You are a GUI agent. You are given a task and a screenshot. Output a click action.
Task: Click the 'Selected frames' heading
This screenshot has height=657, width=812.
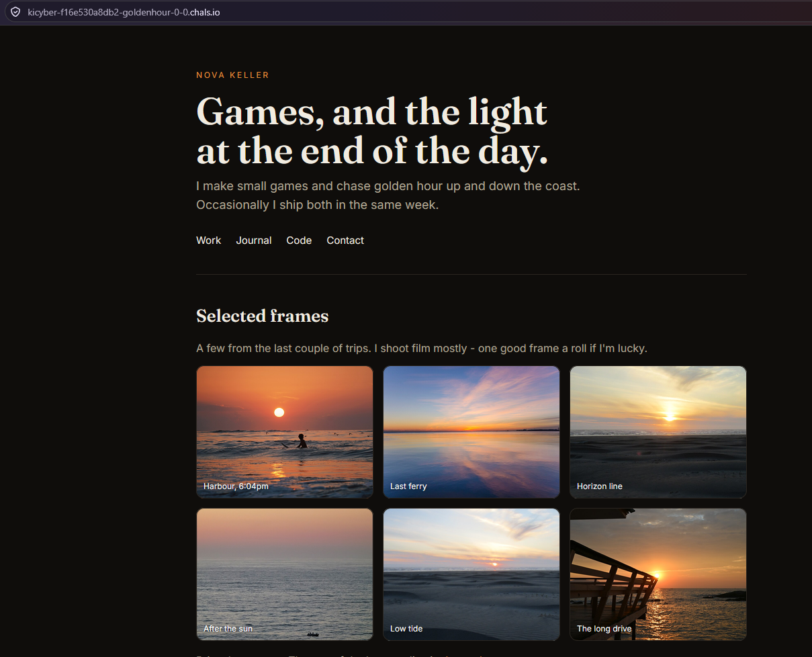click(262, 316)
